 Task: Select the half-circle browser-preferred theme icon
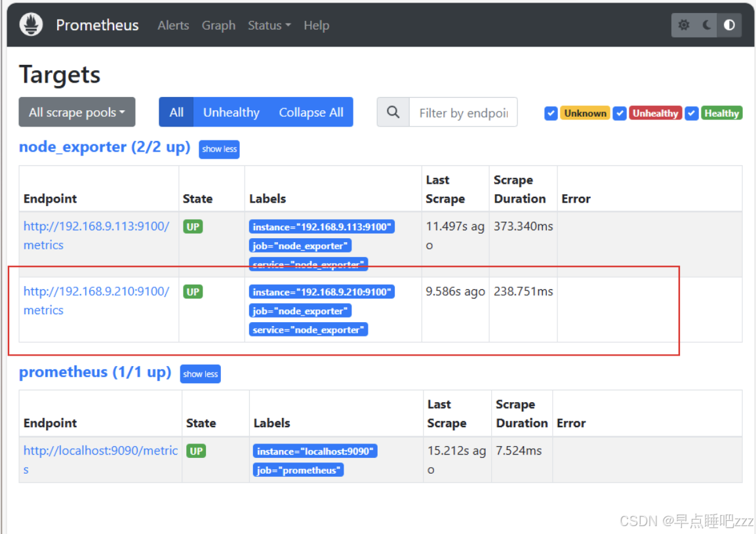point(729,25)
